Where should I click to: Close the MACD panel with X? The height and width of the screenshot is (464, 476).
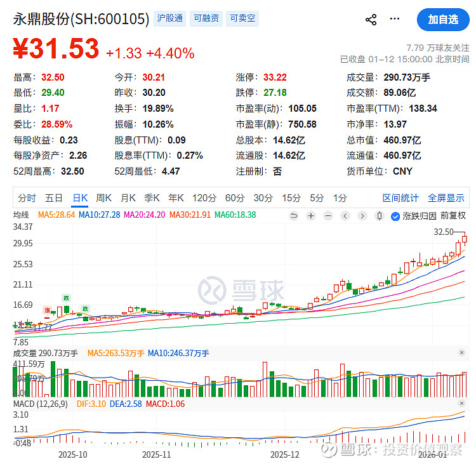tap(461, 403)
